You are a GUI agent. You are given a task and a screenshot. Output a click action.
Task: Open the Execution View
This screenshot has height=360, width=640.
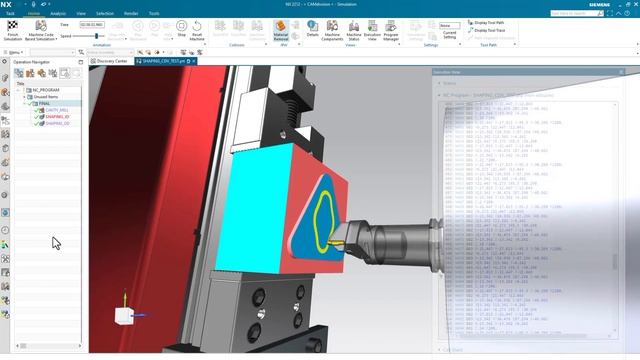click(x=372, y=30)
